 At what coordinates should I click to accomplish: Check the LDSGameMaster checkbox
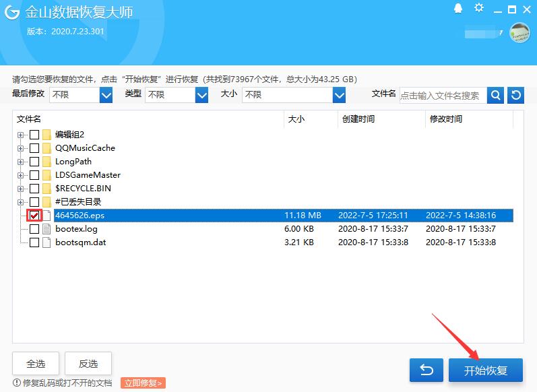(x=34, y=175)
